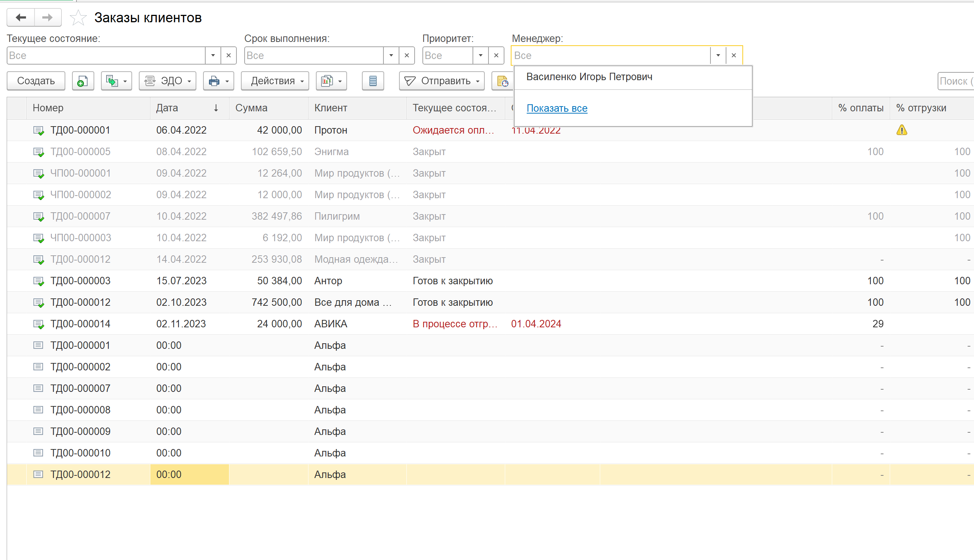Screen dimensions: 974x560
Task: Click document icon of highlighted ТД00-000012 row
Action: tap(38, 474)
